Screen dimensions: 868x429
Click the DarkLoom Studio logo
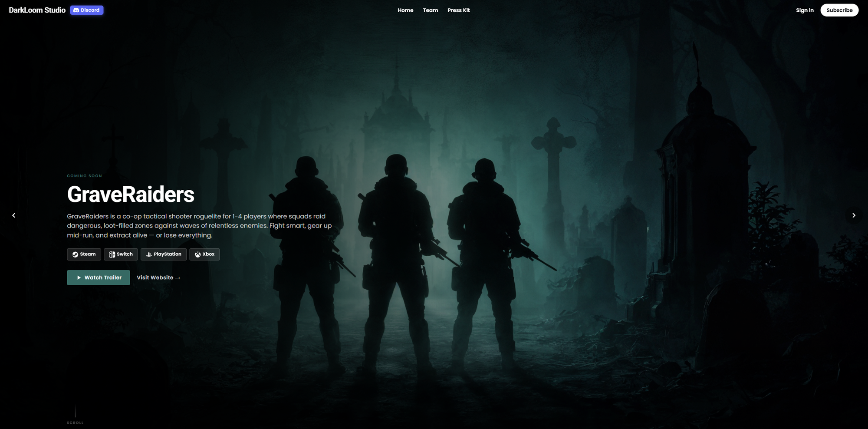pos(37,10)
